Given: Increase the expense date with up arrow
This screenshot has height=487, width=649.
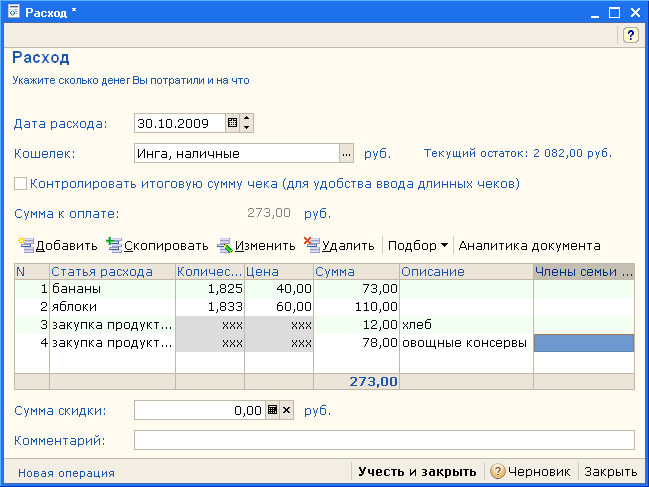Looking at the screenshot, I should 247,118.
